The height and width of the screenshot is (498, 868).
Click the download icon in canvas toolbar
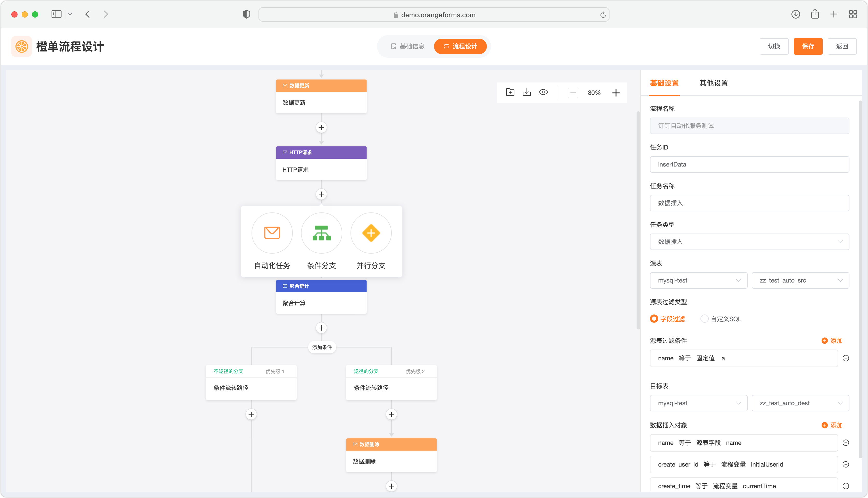(x=527, y=92)
